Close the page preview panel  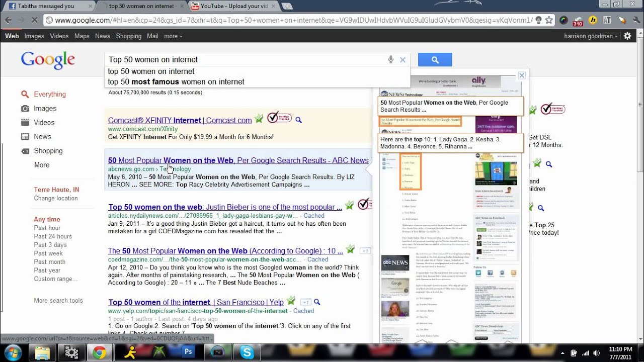click(x=522, y=75)
